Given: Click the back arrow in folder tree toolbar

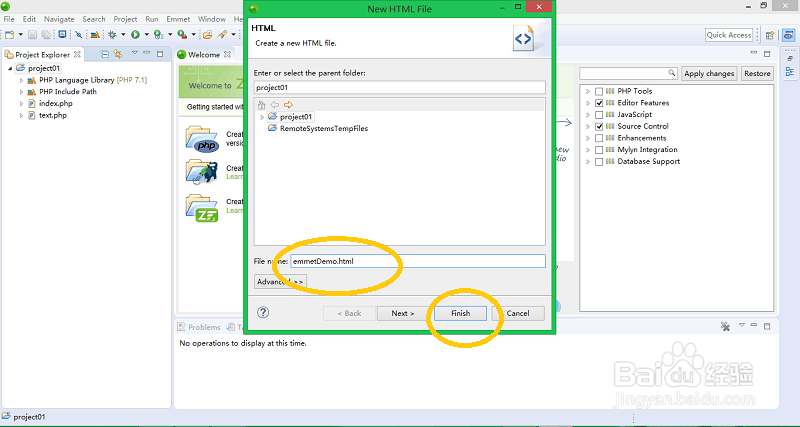Looking at the screenshot, I should pos(274,105).
